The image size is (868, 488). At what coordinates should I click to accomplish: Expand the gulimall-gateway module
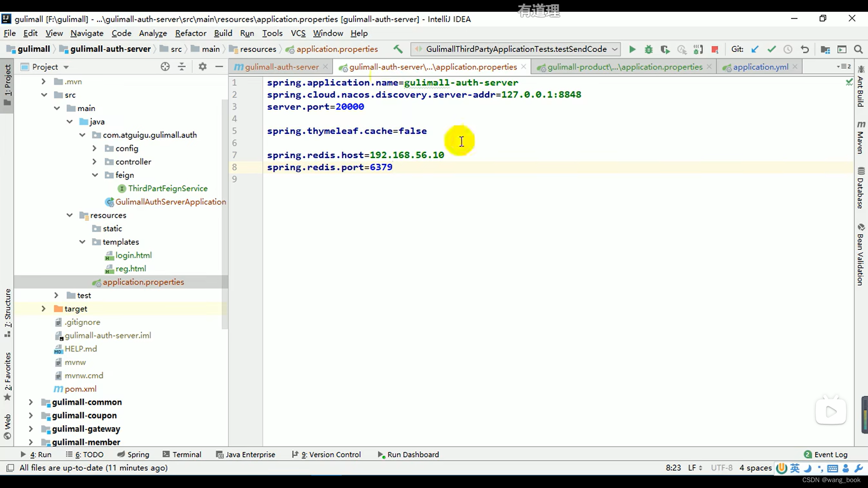point(31,429)
